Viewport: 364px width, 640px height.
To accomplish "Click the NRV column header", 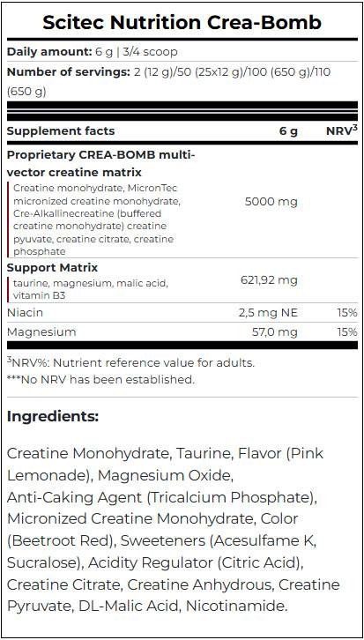I will (342, 131).
